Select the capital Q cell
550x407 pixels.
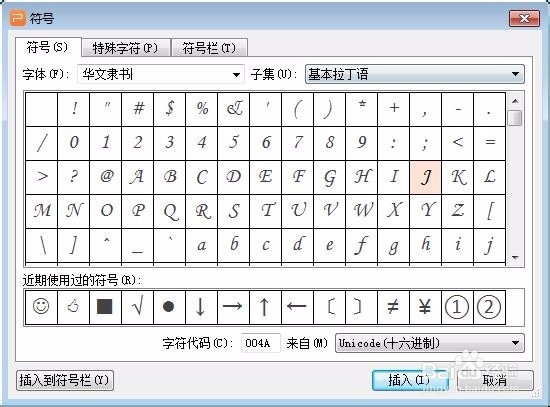tap(169, 211)
